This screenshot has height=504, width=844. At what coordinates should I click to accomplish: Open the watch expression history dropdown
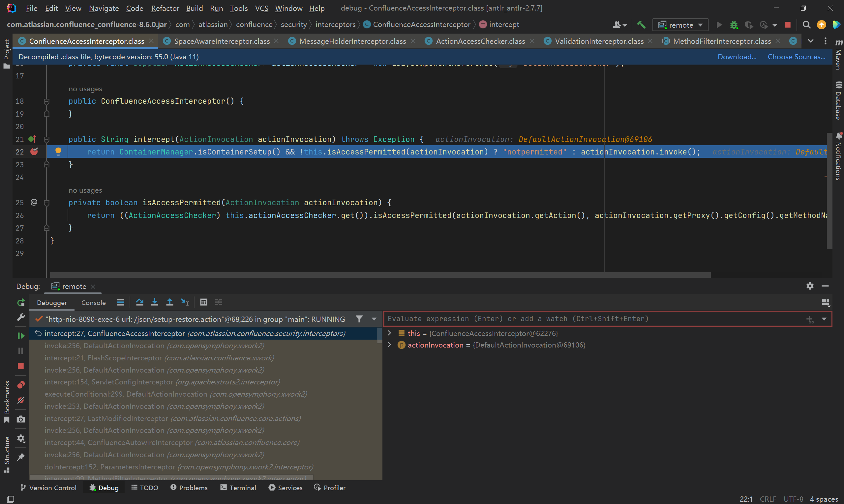pyautogui.click(x=824, y=319)
